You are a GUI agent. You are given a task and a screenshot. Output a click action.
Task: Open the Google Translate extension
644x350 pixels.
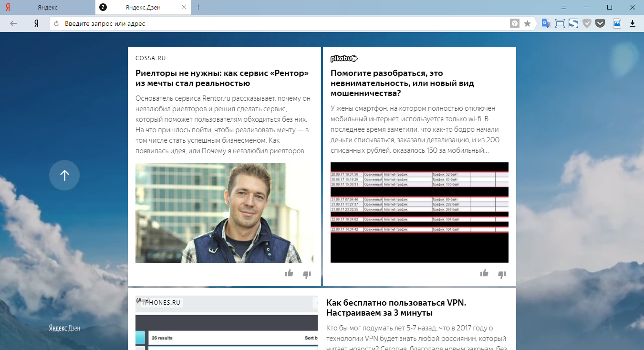click(x=546, y=23)
